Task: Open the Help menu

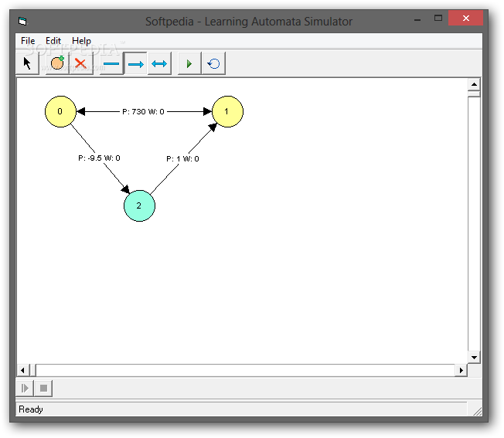Action: tap(81, 41)
